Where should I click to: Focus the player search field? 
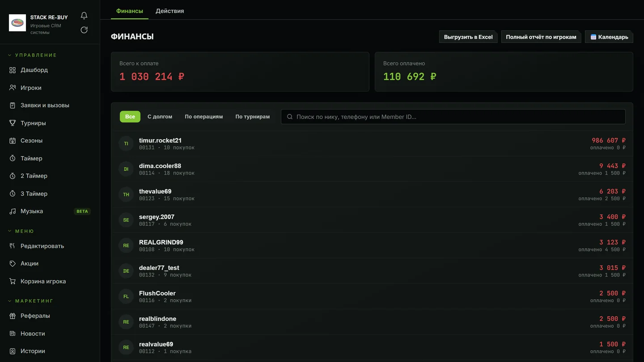coord(453,117)
